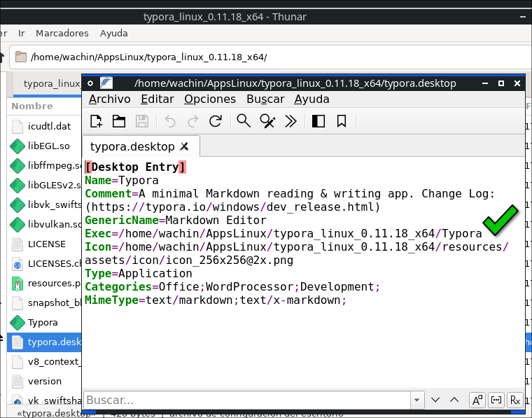Click the Reload document icon
Image resolution: width=532 pixels, height=418 pixels.
[x=216, y=121]
